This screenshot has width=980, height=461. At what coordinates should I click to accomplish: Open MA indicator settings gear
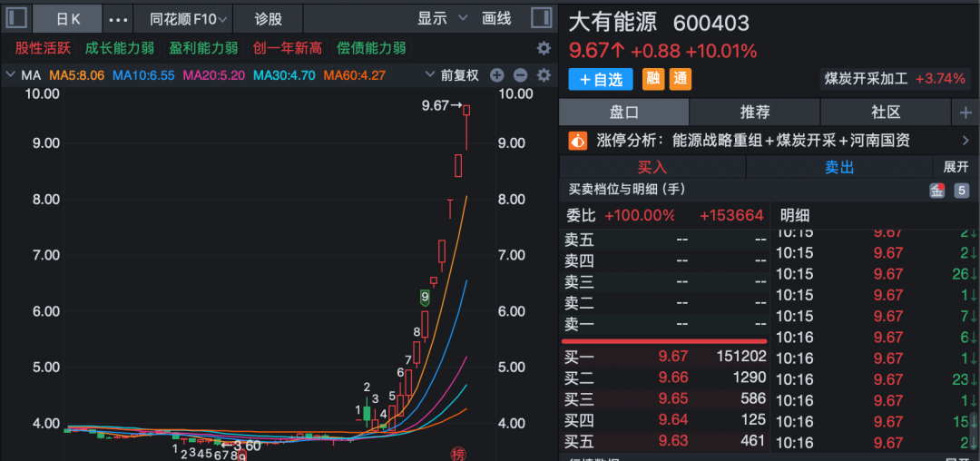[544, 75]
